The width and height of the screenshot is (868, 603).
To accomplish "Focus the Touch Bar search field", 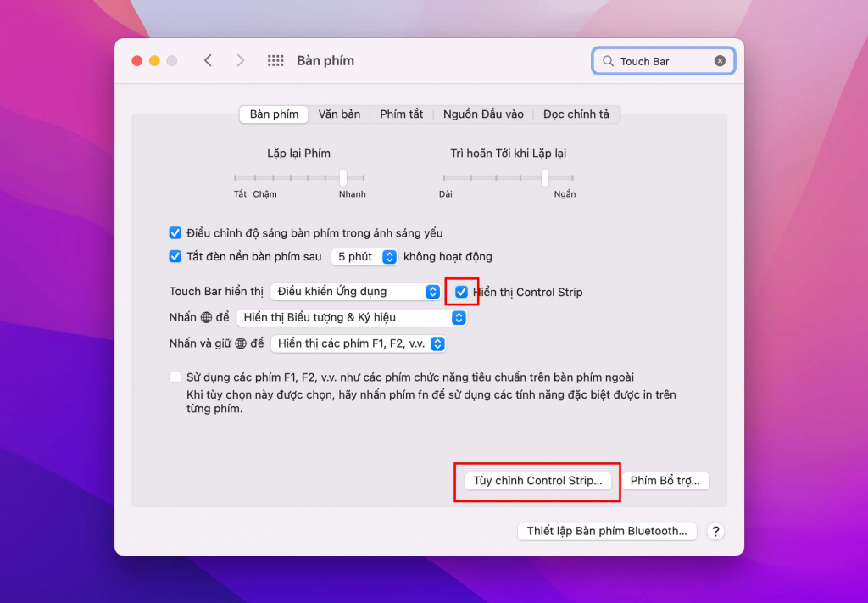I will click(663, 61).
